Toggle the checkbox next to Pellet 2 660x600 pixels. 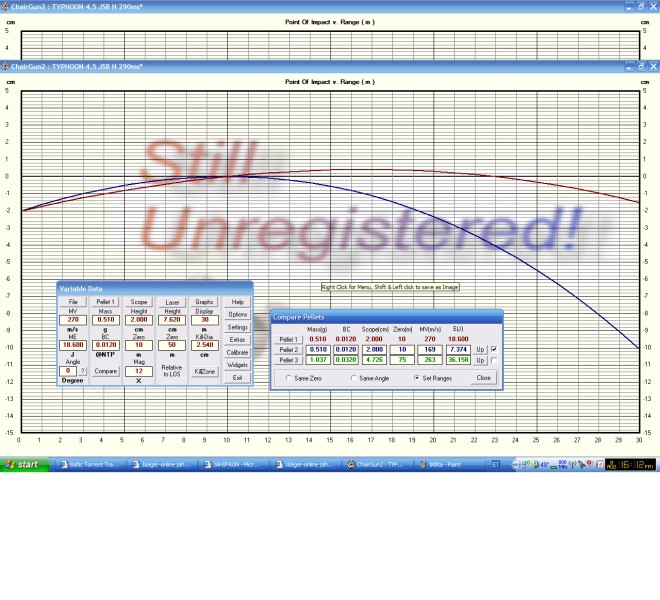point(494,349)
